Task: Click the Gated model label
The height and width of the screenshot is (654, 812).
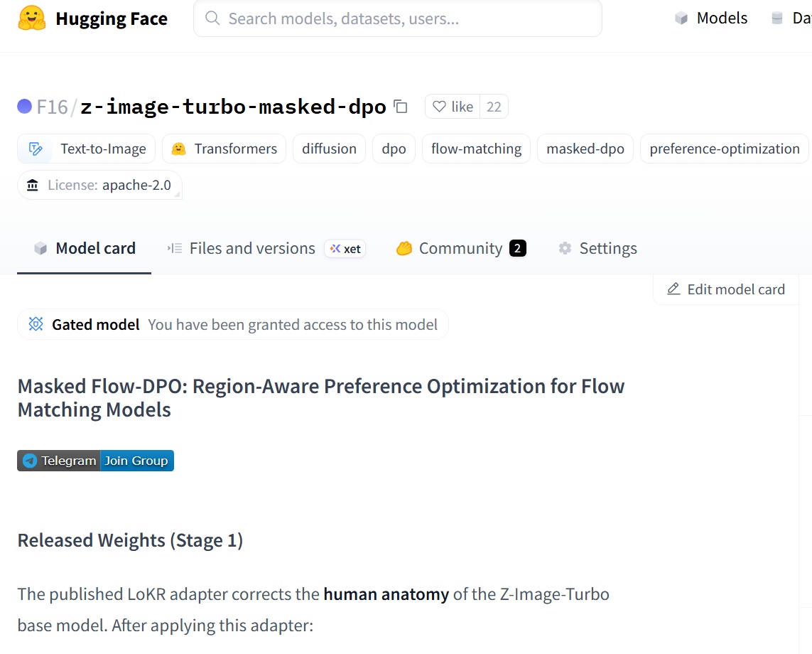Action: [x=96, y=324]
